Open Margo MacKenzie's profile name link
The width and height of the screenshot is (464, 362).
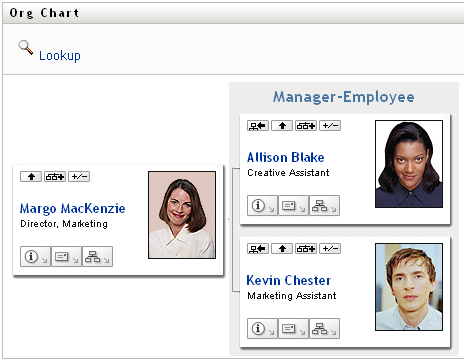tap(73, 209)
